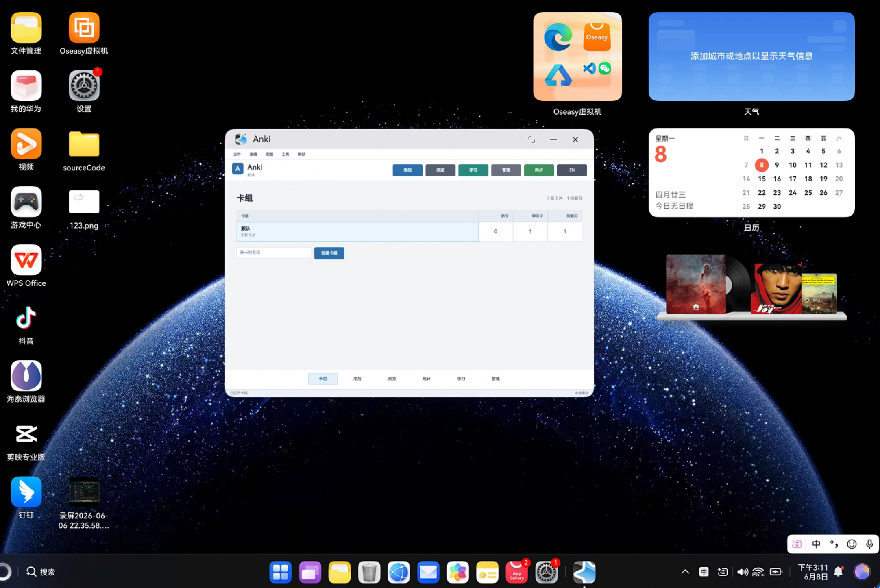Open the recycle bin icon in dock

369,572
